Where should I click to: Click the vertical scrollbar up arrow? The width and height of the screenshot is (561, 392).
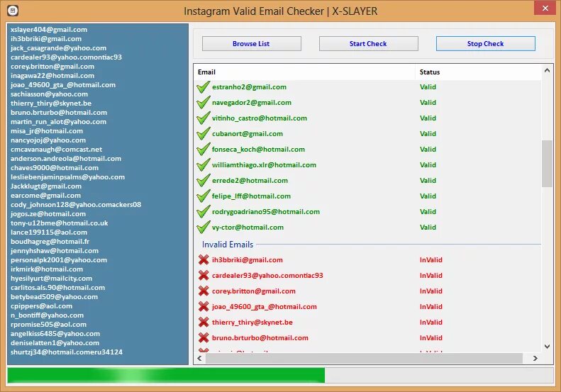[547, 70]
